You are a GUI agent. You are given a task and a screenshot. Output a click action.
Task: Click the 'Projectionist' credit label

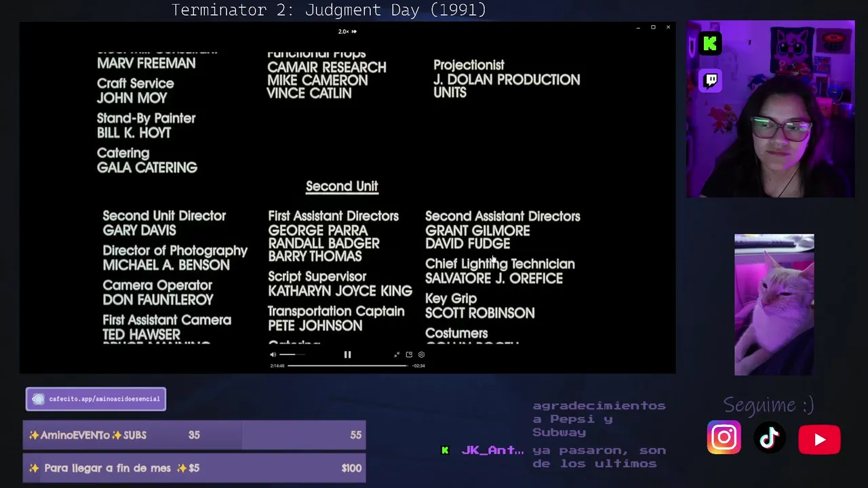[469, 65]
